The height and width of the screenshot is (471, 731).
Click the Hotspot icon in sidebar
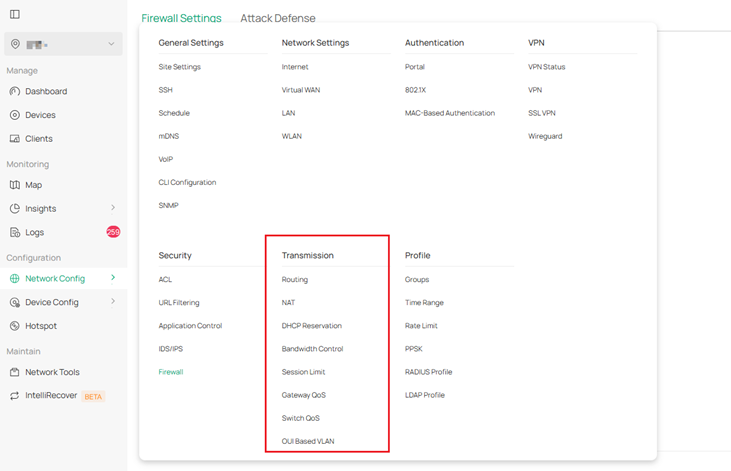[x=15, y=326]
